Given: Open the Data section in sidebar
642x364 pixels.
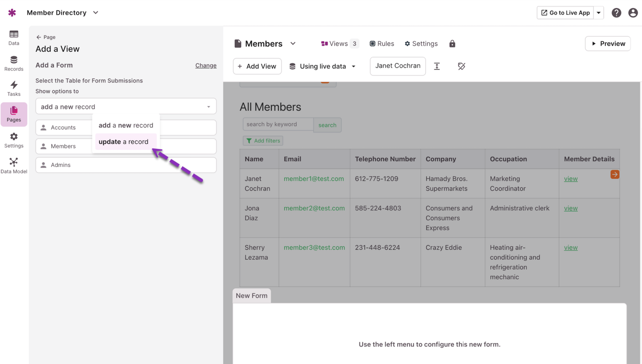Looking at the screenshot, I should point(14,38).
